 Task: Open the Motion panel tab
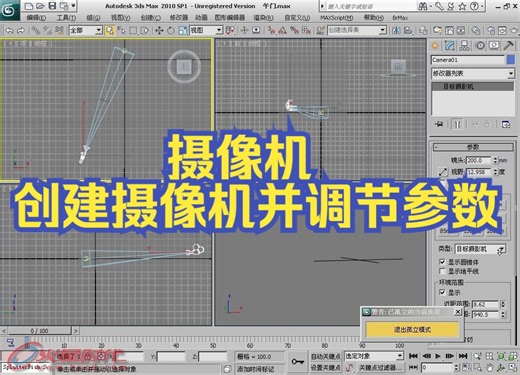click(480, 46)
